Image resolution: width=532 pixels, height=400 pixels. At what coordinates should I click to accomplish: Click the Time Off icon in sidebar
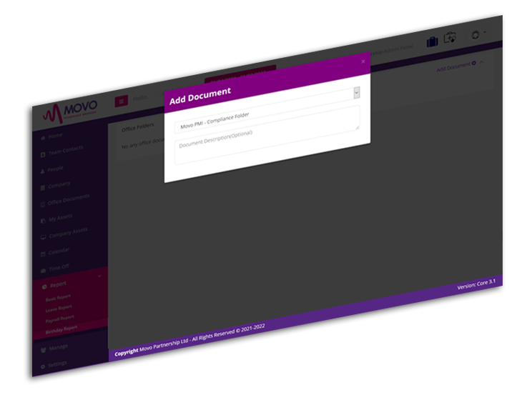[x=43, y=271]
